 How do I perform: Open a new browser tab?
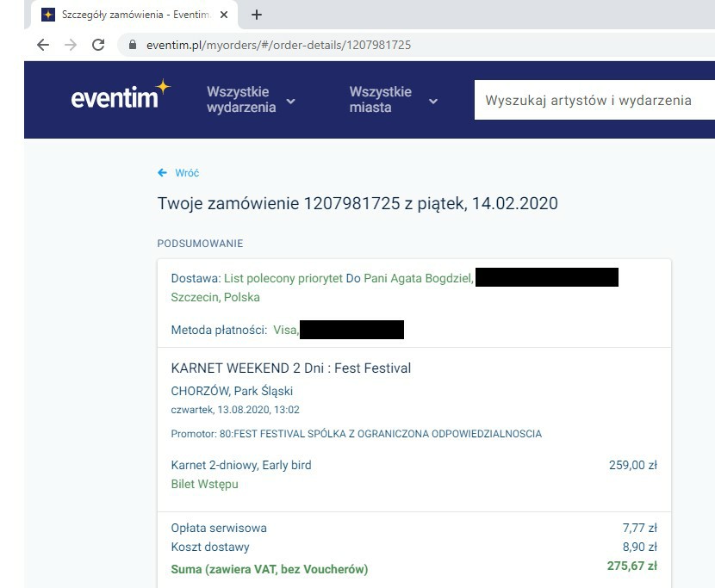click(x=257, y=15)
